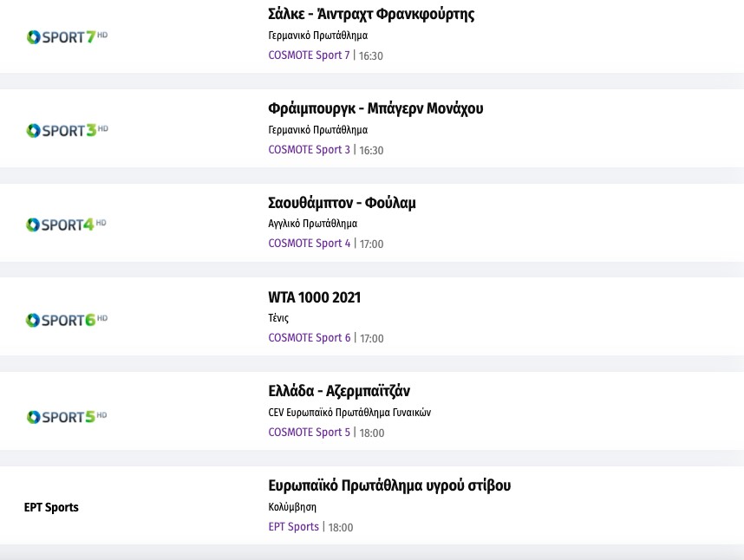Click the COSMOTE Sport 3 HD logo

coord(67,130)
